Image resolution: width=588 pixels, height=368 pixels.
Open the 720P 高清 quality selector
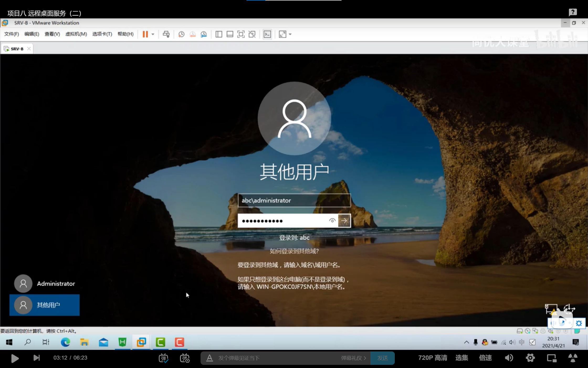click(432, 358)
